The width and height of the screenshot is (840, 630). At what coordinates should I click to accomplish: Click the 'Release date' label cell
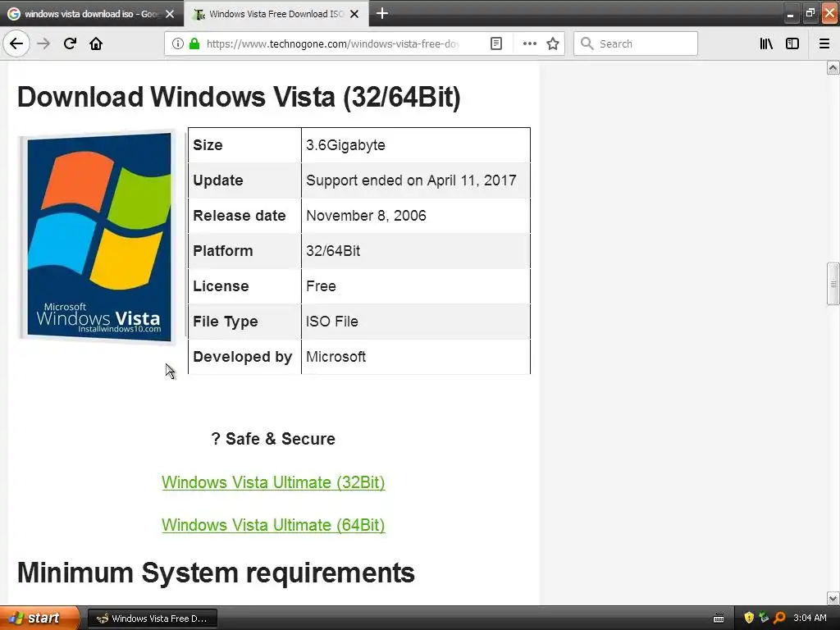[x=244, y=216]
